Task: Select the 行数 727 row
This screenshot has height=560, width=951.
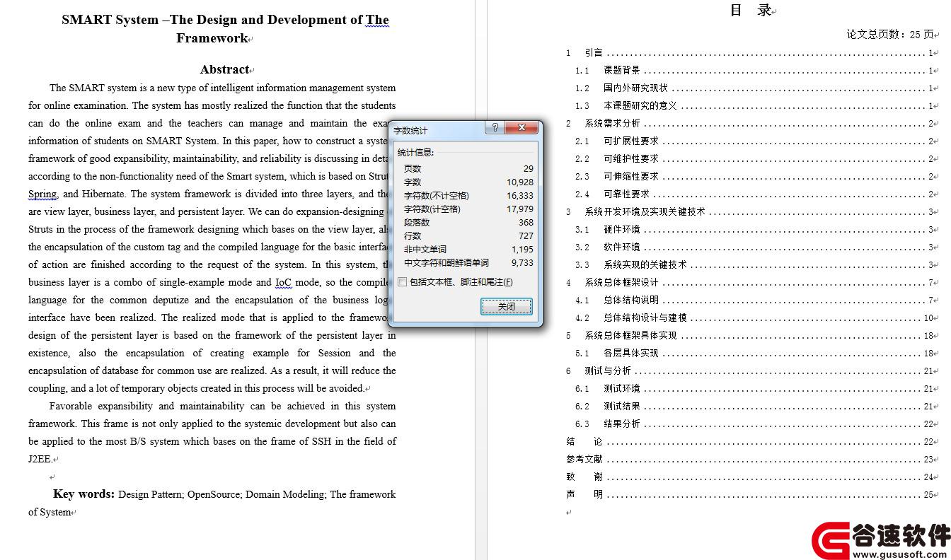Action: [468, 236]
